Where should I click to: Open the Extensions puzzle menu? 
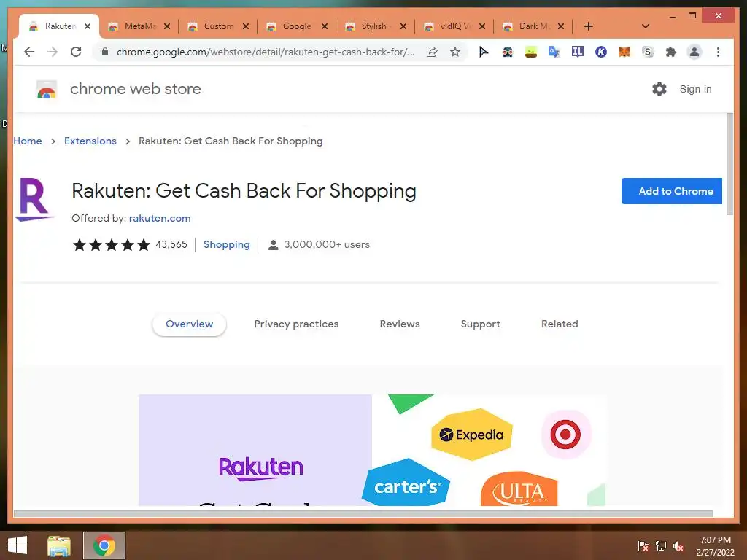click(x=671, y=52)
